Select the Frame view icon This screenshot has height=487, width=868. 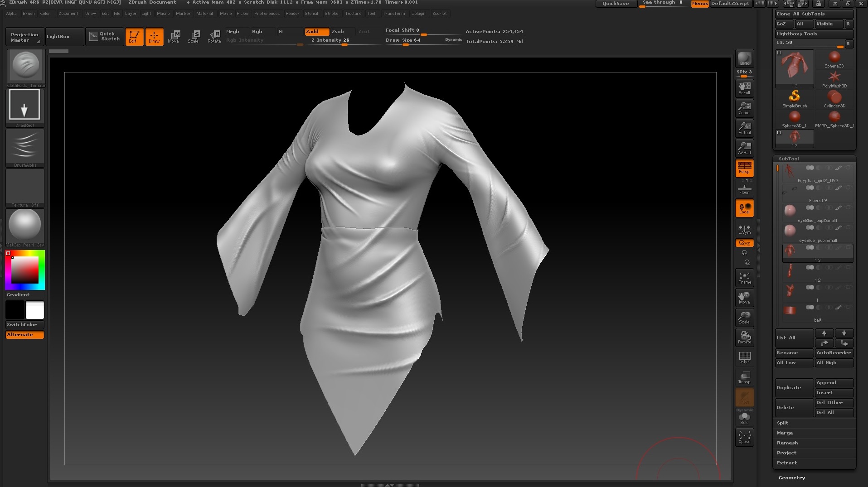(x=744, y=278)
